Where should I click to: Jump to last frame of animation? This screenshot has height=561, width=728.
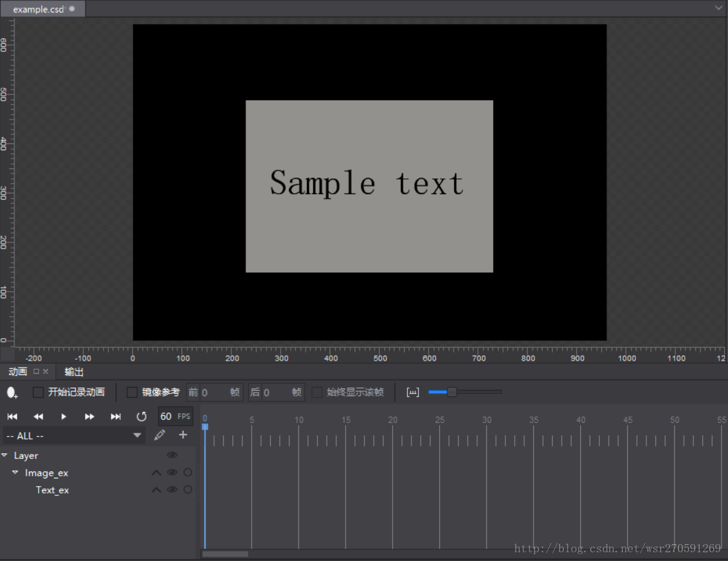(116, 416)
